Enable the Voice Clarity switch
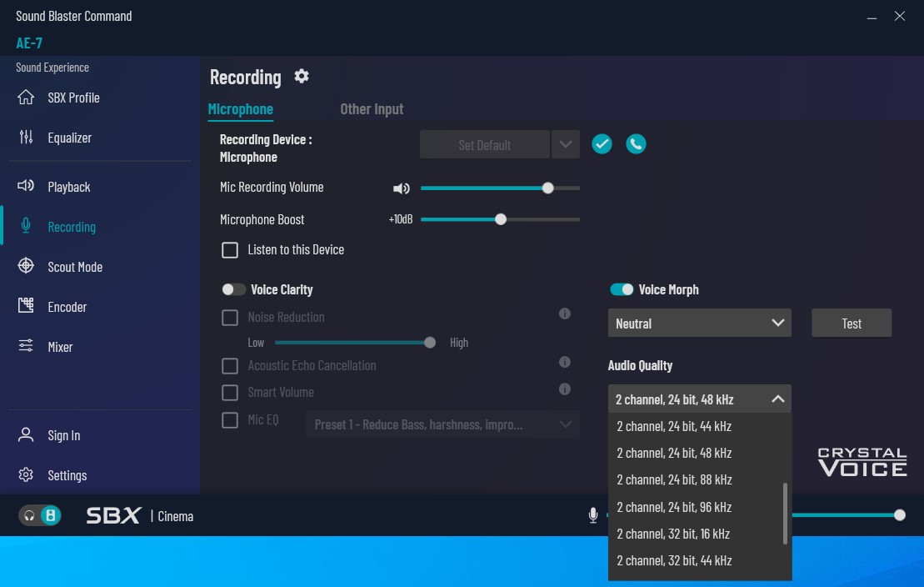The height and width of the screenshot is (587, 924). coord(233,289)
